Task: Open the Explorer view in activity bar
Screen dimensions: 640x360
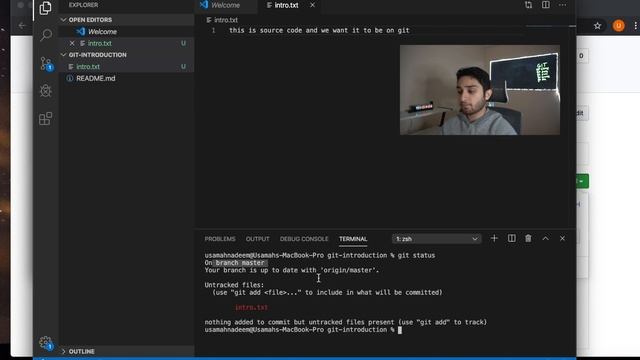Action: pos(45,8)
